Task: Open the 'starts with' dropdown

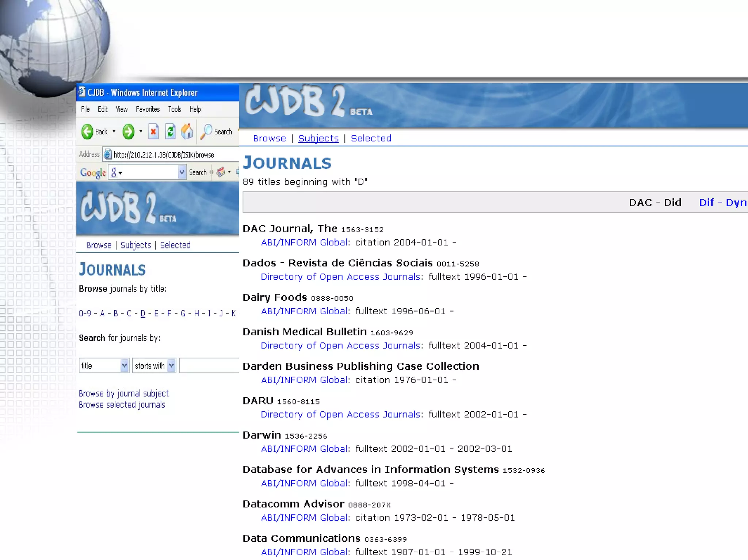Action: click(x=171, y=366)
